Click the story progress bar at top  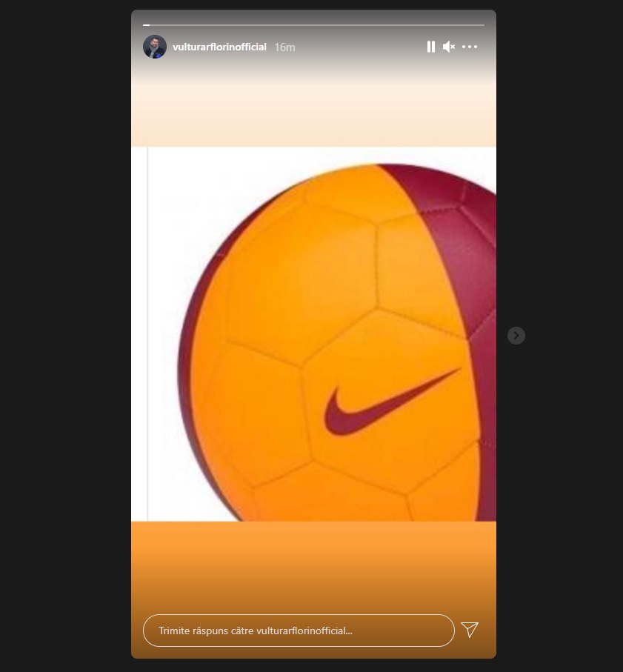coord(313,25)
